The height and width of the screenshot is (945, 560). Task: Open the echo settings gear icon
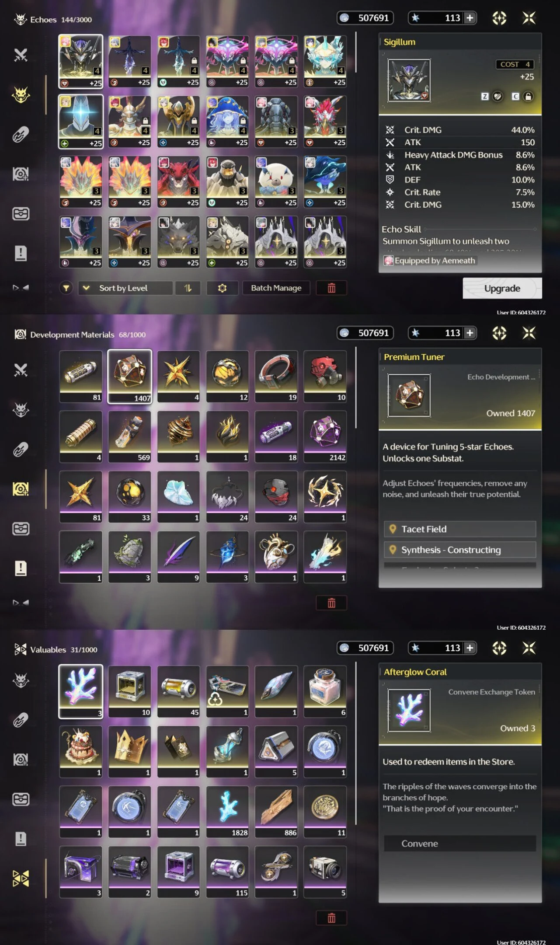point(222,288)
